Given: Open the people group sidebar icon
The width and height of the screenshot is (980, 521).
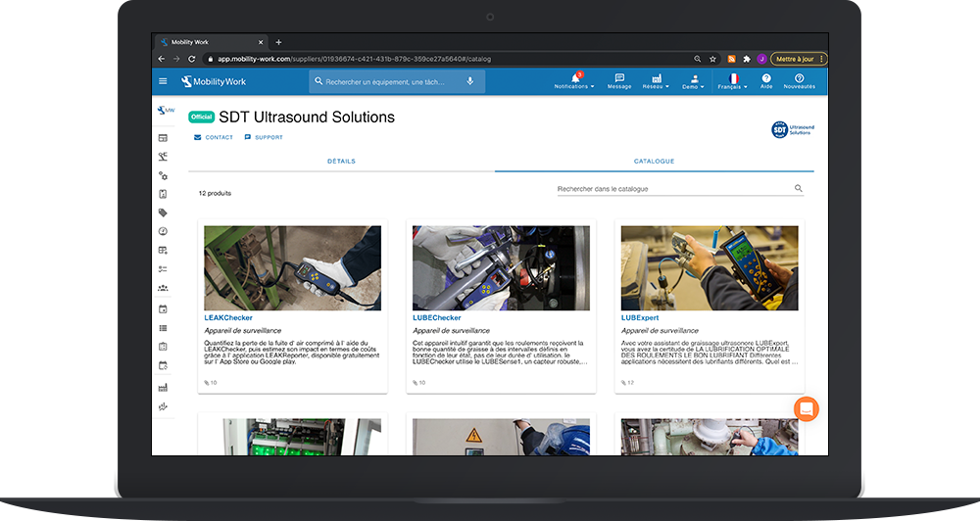Looking at the screenshot, I should [x=163, y=288].
